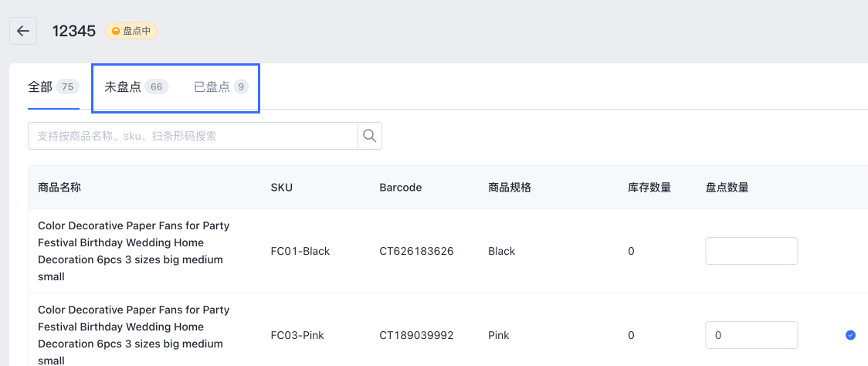Click the FC03-Pink SKU cell

297,335
